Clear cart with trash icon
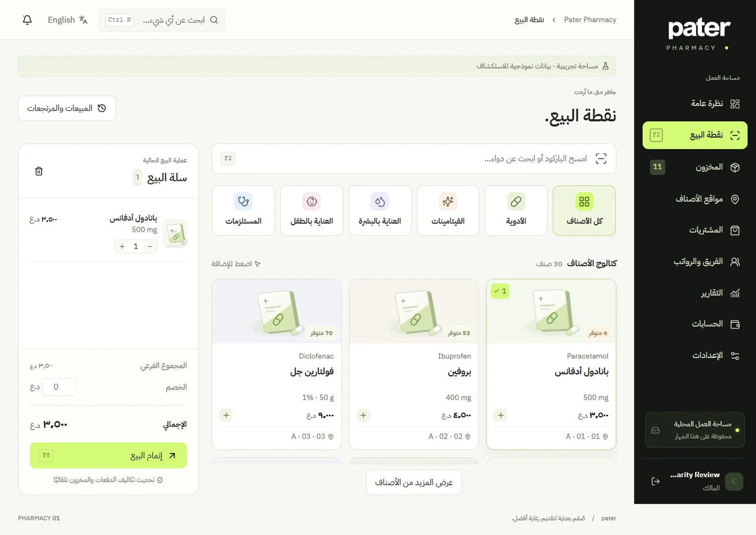The width and height of the screenshot is (756, 535). (39, 172)
